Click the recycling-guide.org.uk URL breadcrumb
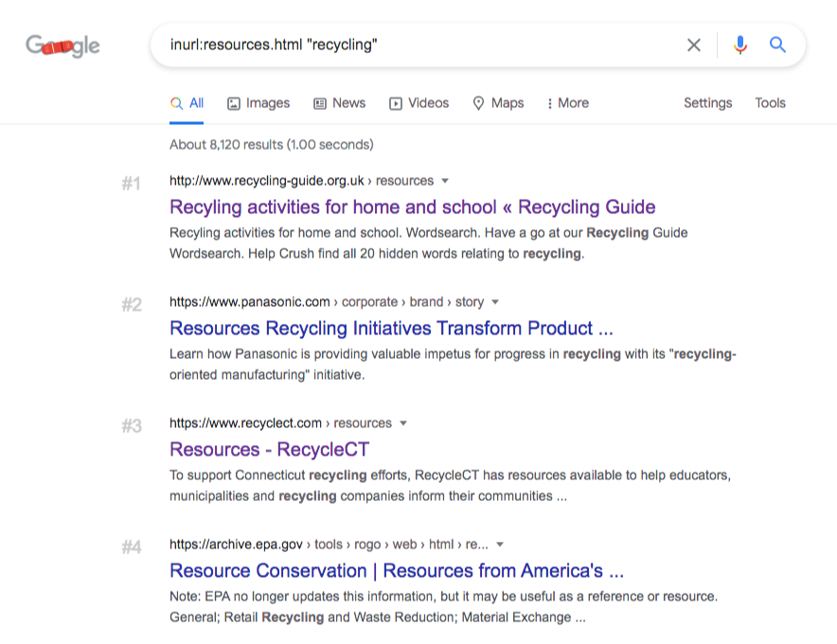The image size is (837, 644). 302,181
